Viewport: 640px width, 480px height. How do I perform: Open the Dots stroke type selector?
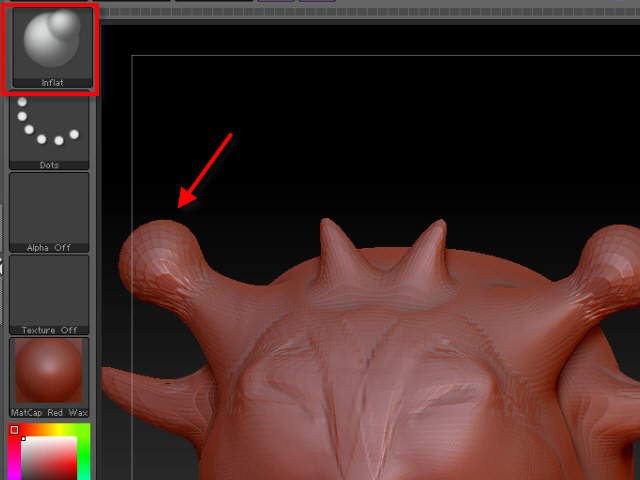click(x=49, y=130)
